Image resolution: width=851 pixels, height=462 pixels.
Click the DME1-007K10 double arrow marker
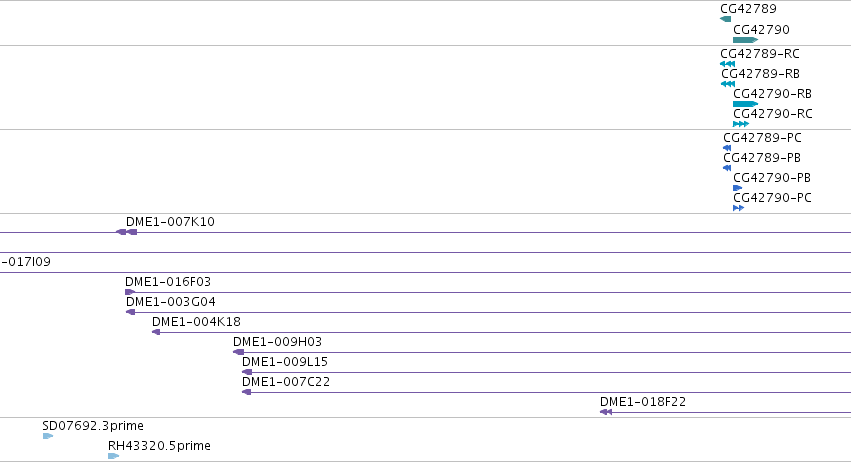click(126, 232)
